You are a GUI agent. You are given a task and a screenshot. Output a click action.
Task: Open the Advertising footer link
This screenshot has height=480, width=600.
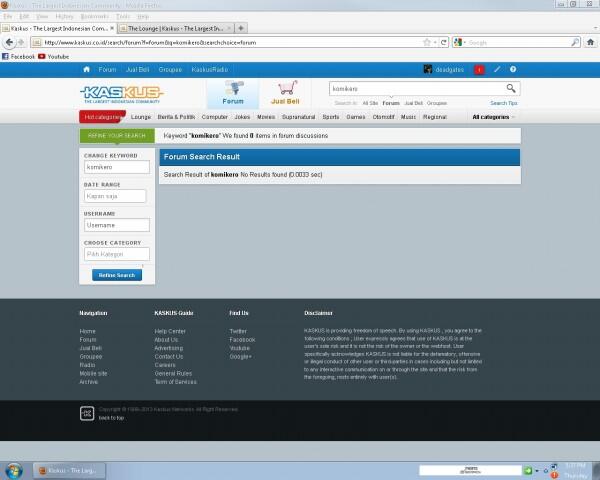pyautogui.click(x=168, y=348)
